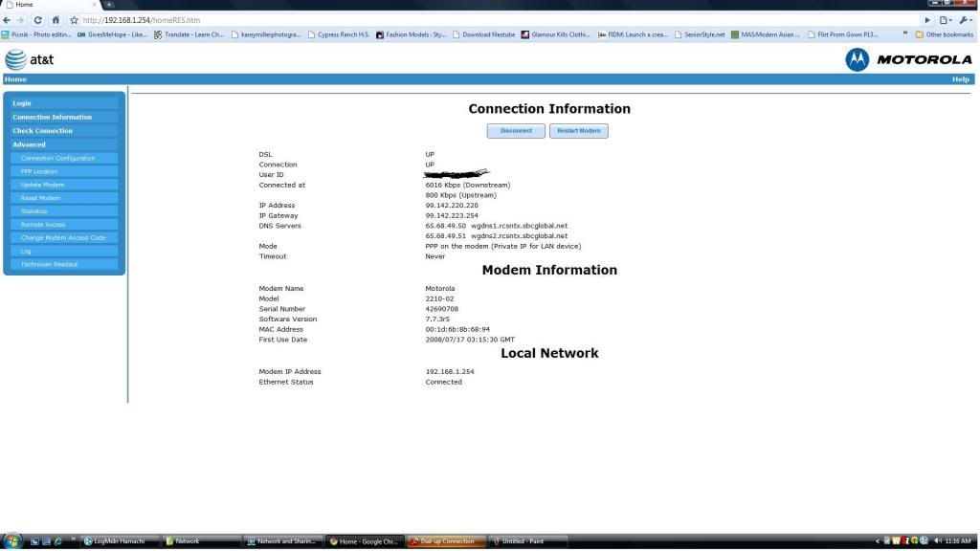Open Connection Configuration under Advanced
The height and width of the screenshot is (551, 980).
(x=64, y=158)
